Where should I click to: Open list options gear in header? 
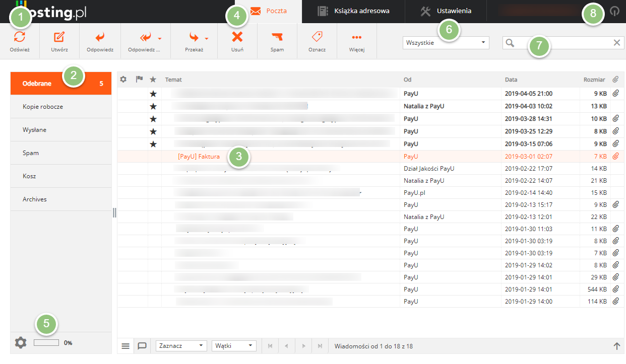[x=123, y=80]
